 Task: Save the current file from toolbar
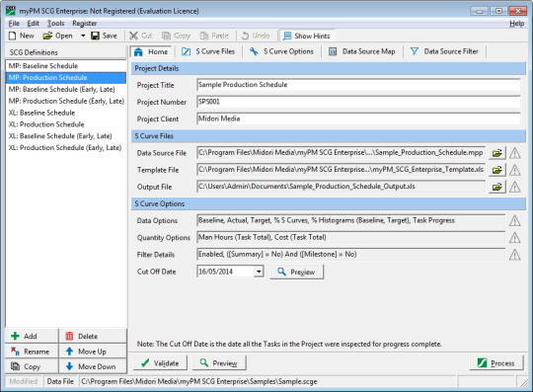click(104, 36)
